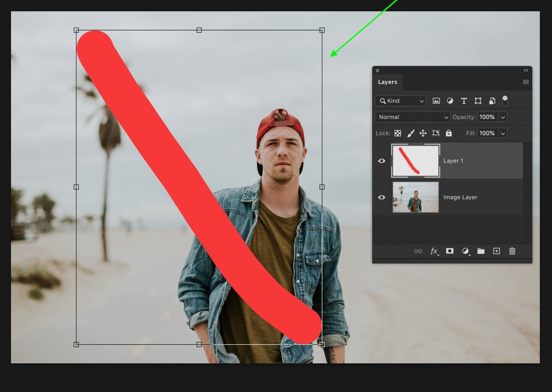Click the pixel layer filter icon

pyautogui.click(x=436, y=101)
